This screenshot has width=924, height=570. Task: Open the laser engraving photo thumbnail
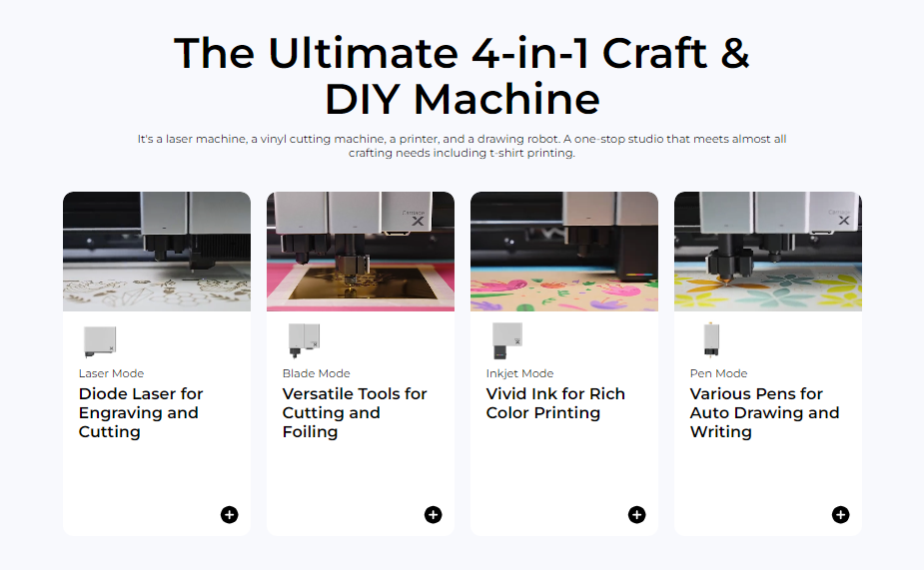[157, 252]
